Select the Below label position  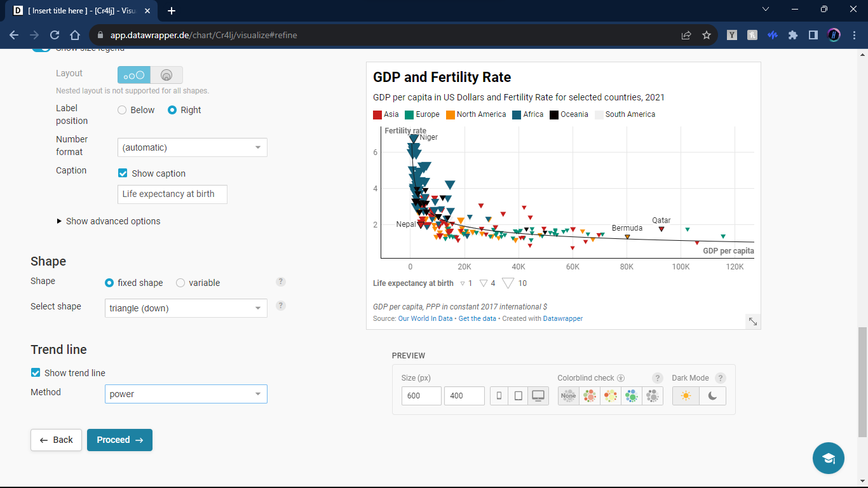122,110
